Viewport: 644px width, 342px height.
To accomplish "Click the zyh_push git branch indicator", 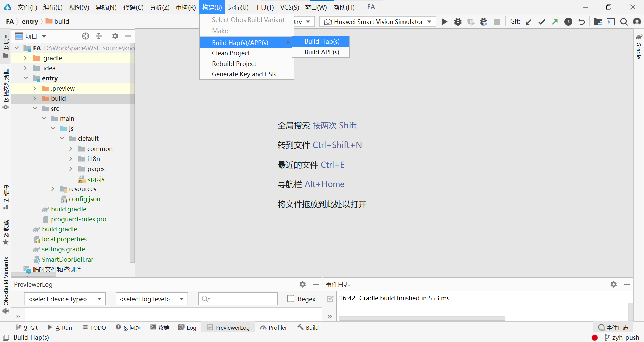I will [622, 337].
